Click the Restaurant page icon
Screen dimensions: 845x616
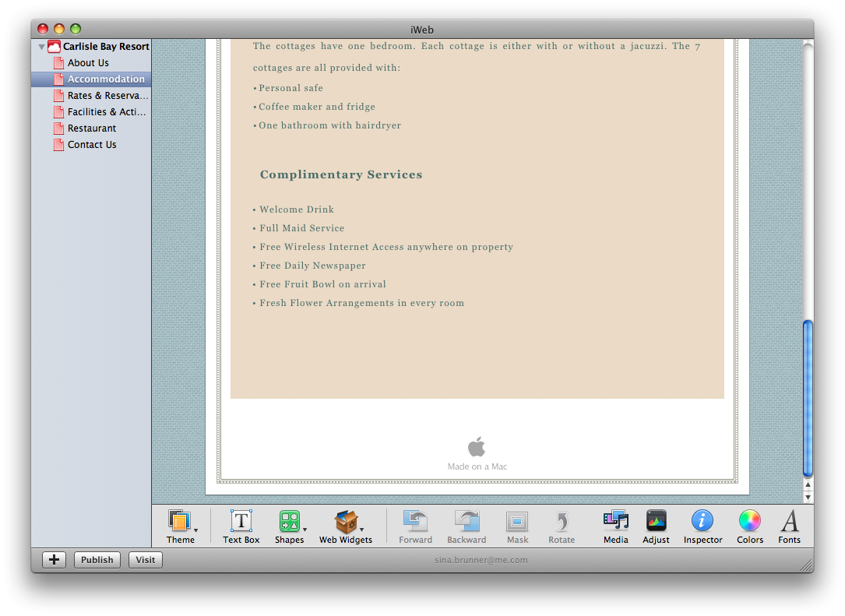(x=58, y=128)
